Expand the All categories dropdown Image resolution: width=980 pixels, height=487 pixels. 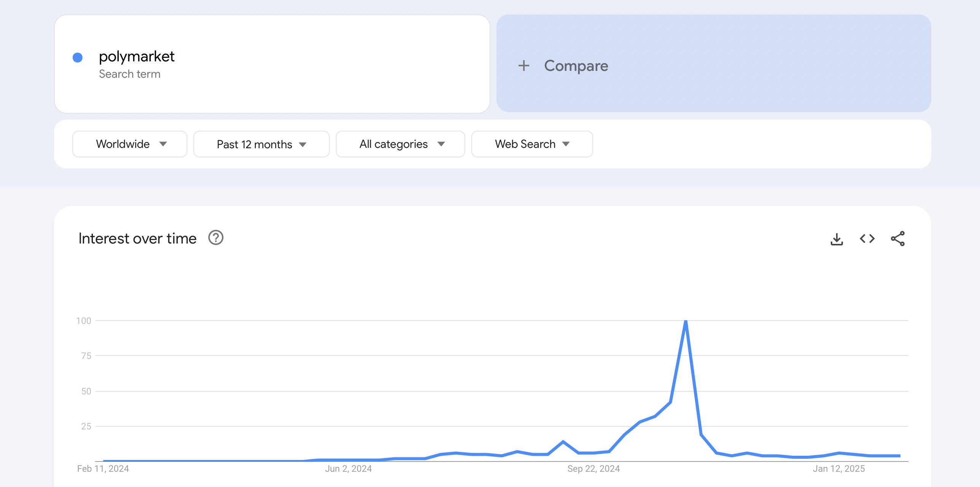pyautogui.click(x=400, y=144)
